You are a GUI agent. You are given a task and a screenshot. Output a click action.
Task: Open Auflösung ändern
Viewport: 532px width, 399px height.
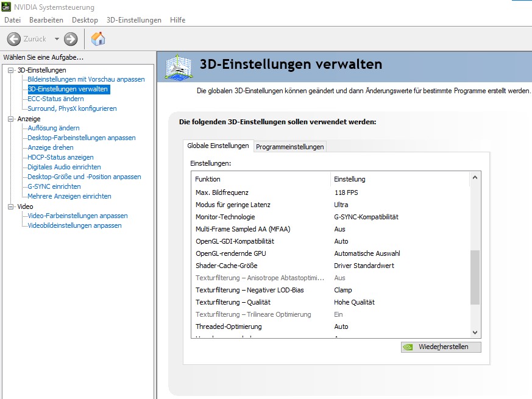(54, 129)
